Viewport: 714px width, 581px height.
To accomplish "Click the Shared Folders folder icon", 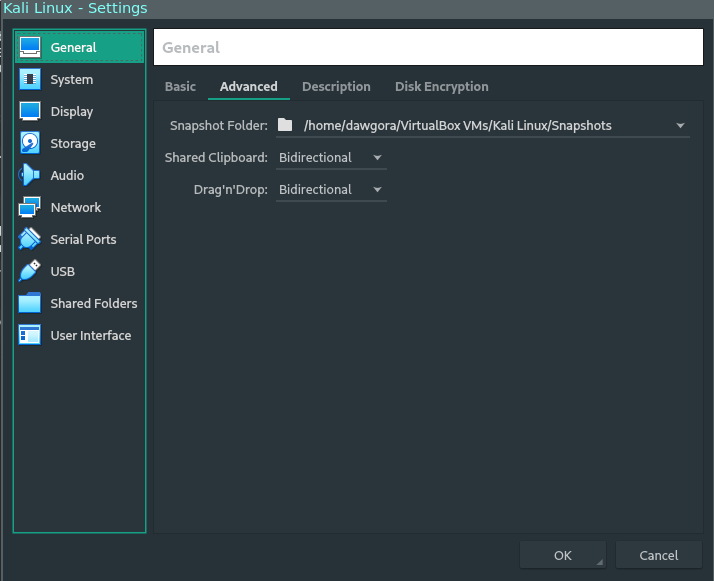I will pyautogui.click(x=30, y=303).
